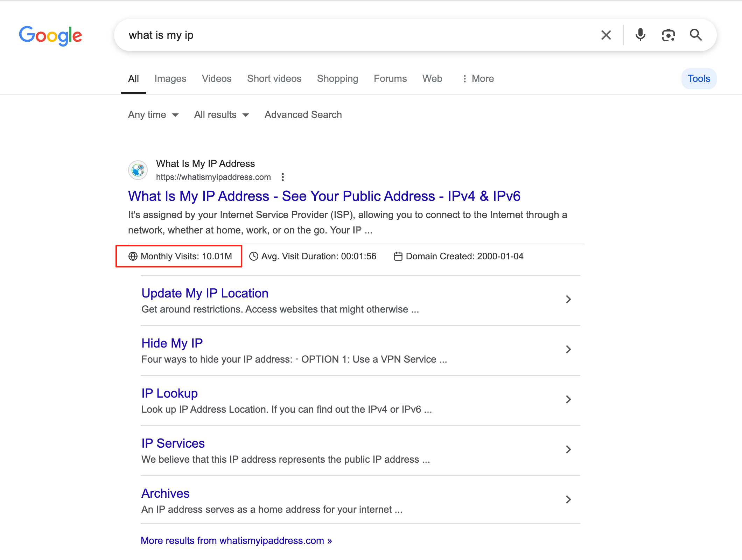The height and width of the screenshot is (560, 742).
Task: Click the Google logo
Action: [51, 36]
